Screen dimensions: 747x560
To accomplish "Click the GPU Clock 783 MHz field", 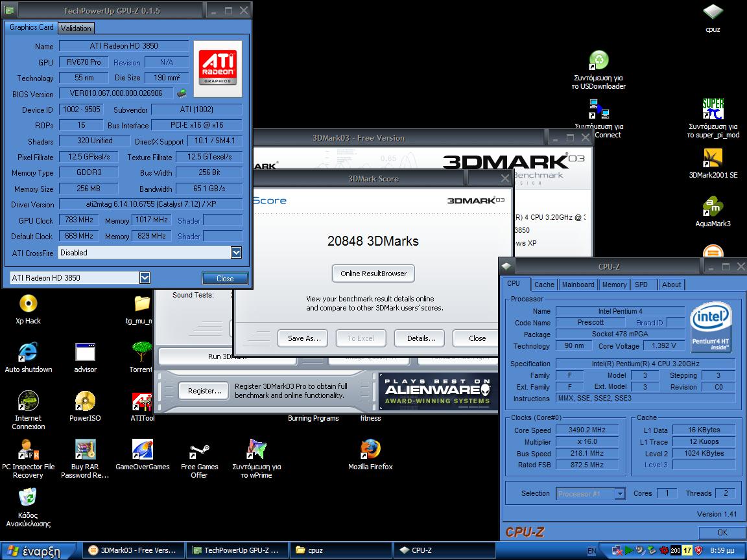I will (78, 220).
